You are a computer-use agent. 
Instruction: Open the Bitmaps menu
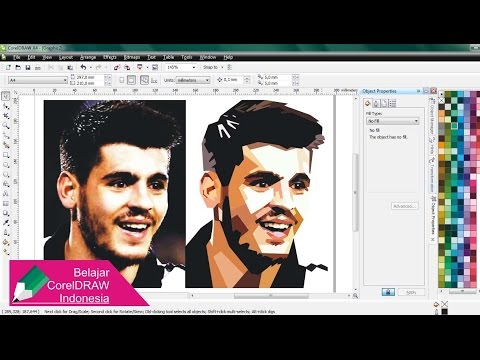(132, 57)
